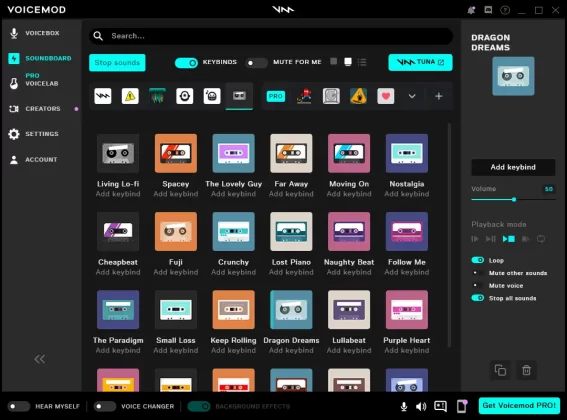Add keybind under Crunchy
Image resolution: width=567 pixels, height=420 pixels.
[x=234, y=272]
